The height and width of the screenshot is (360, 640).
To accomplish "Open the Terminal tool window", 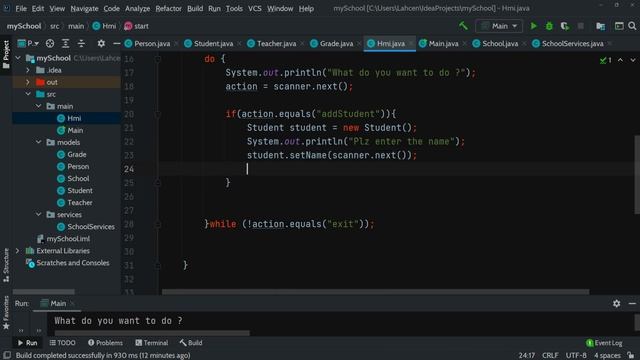I will click(x=151, y=343).
